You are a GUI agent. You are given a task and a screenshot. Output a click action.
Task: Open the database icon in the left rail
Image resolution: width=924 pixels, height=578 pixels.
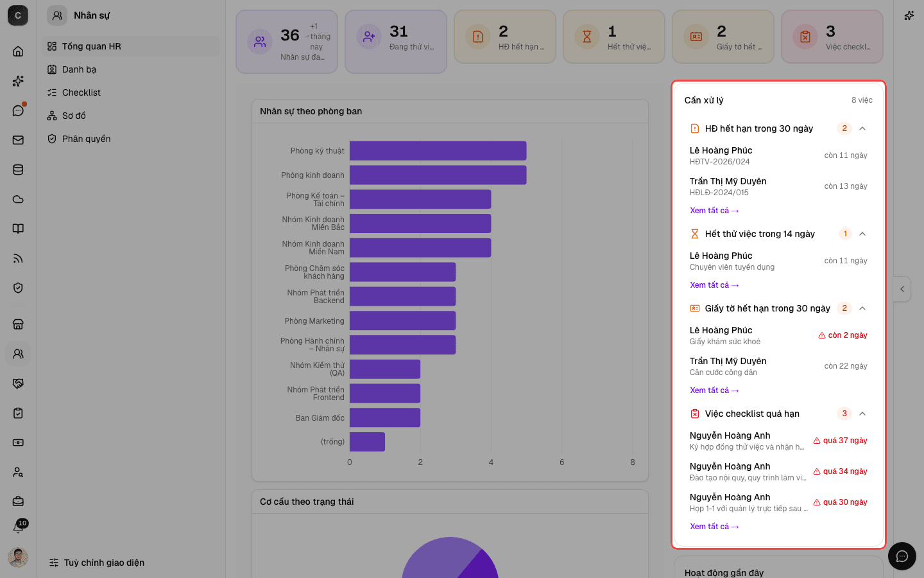tap(18, 170)
